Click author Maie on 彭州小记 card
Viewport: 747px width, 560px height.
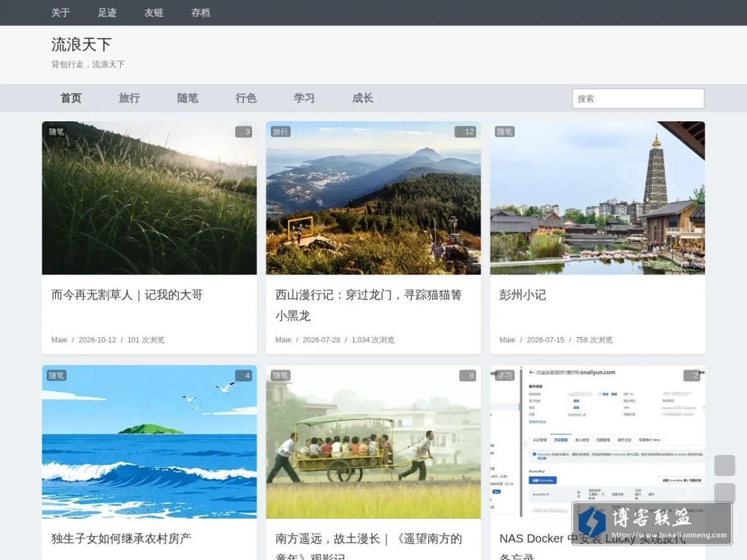point(507,340)
